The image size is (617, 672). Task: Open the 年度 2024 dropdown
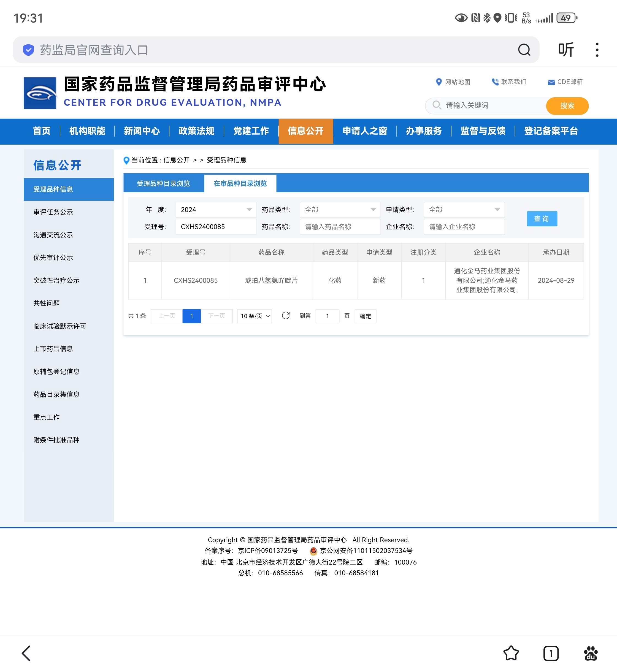216,210
